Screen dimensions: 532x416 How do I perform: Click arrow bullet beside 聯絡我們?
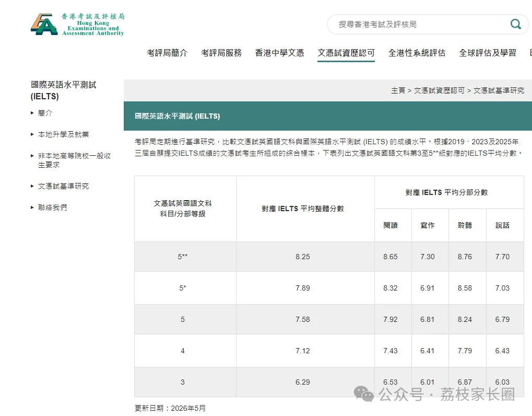click(32, 207)
